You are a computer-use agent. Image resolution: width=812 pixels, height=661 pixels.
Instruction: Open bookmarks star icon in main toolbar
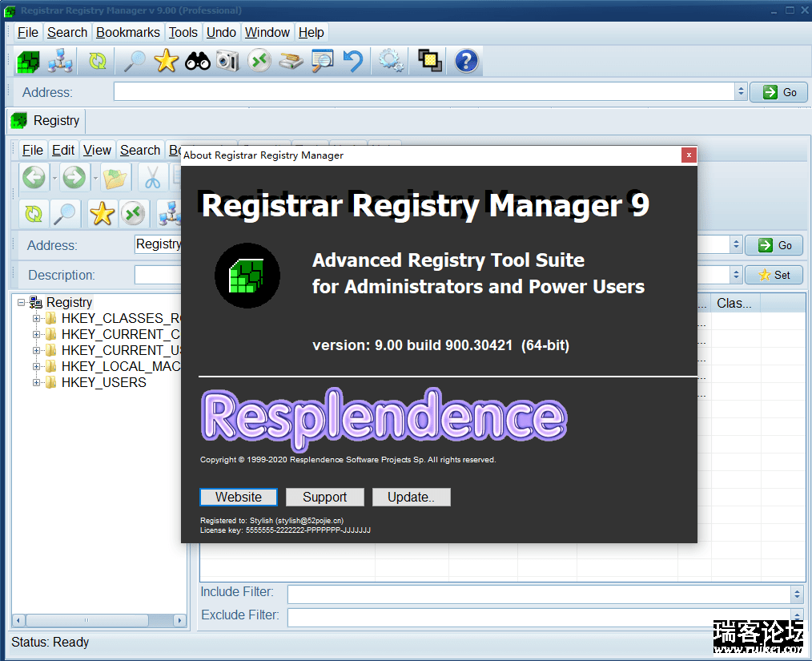coord(167,61)
